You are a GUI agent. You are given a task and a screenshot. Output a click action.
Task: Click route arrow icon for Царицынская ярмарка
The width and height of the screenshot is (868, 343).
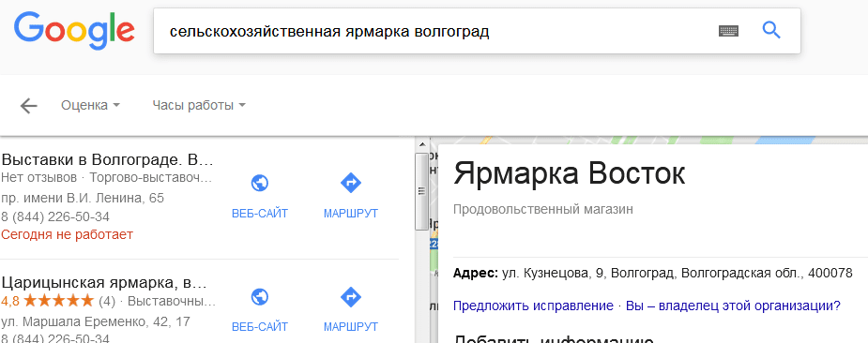click(x=351, y=296)
